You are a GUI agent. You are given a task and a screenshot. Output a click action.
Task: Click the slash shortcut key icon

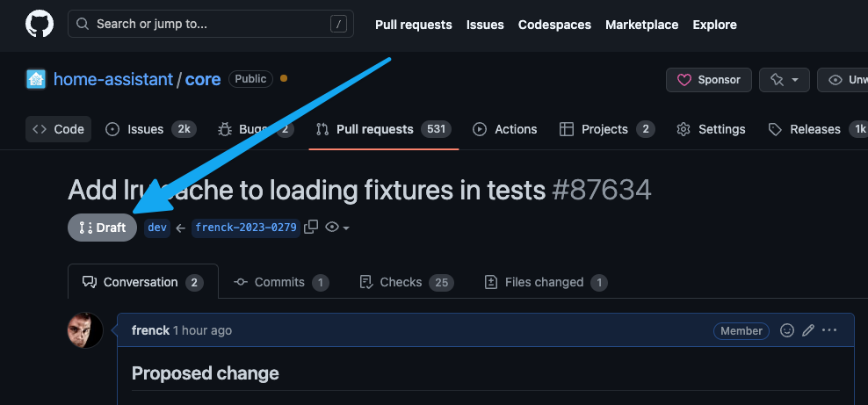point(338,25)
